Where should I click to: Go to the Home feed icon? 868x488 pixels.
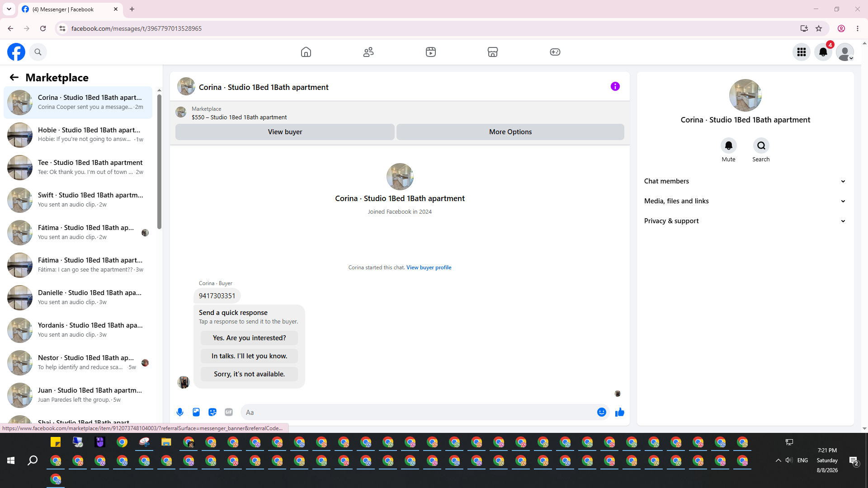click(306, 52)
